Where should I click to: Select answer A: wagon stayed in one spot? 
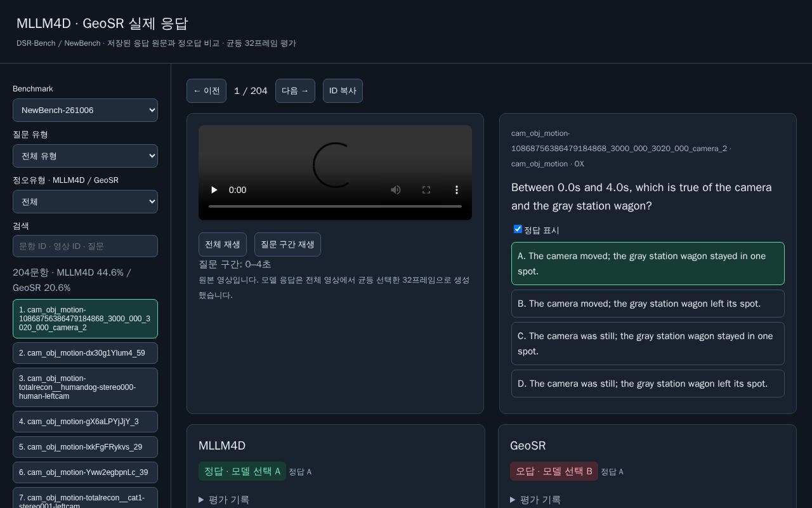[x=648, y=264]
